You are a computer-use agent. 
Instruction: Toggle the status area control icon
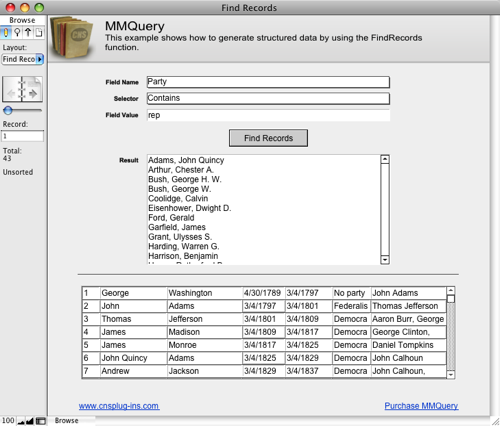[41, 421]
